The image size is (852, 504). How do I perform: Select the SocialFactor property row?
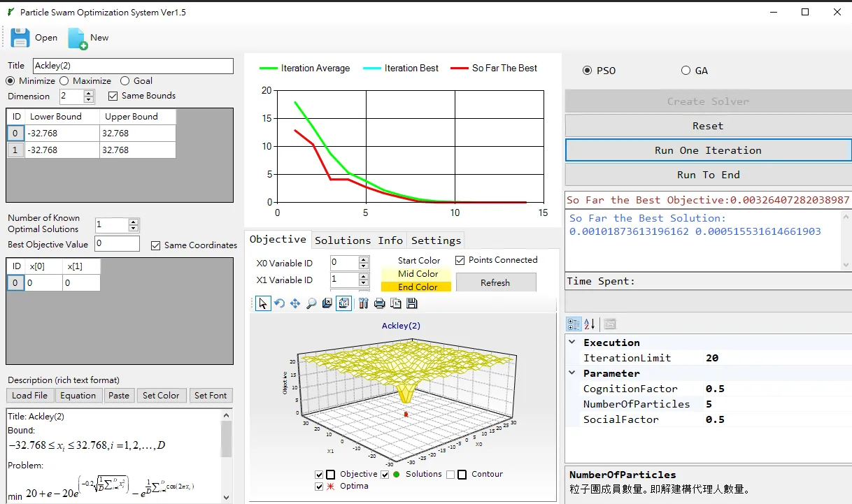(x=708, y=419)
